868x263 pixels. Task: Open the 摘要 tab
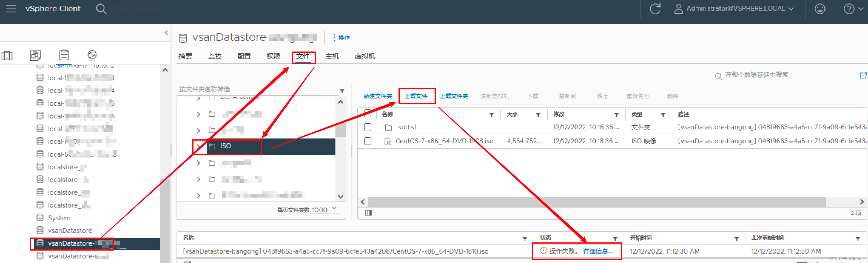click(x=185, y=56)
